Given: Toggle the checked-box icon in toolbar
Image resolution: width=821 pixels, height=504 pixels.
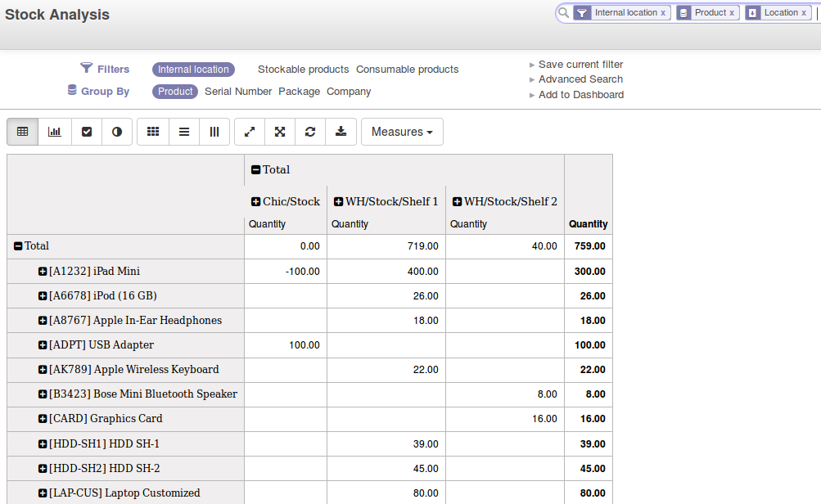Looking at the screenshot, I should tap(87, 132).
